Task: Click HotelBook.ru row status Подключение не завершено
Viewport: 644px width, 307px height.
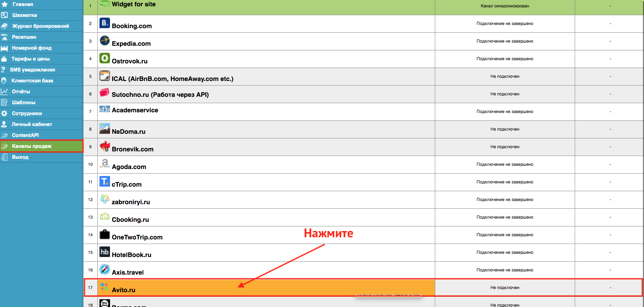Action: pos(505,252)
